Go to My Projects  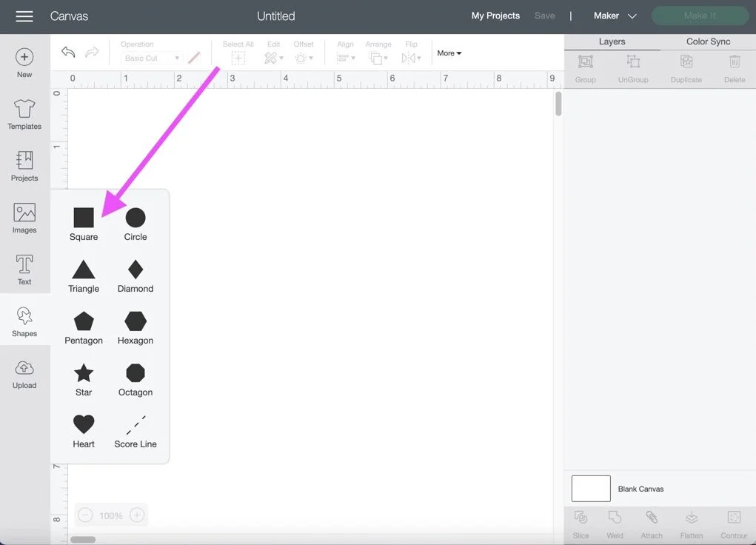click(x=495, y=15)
